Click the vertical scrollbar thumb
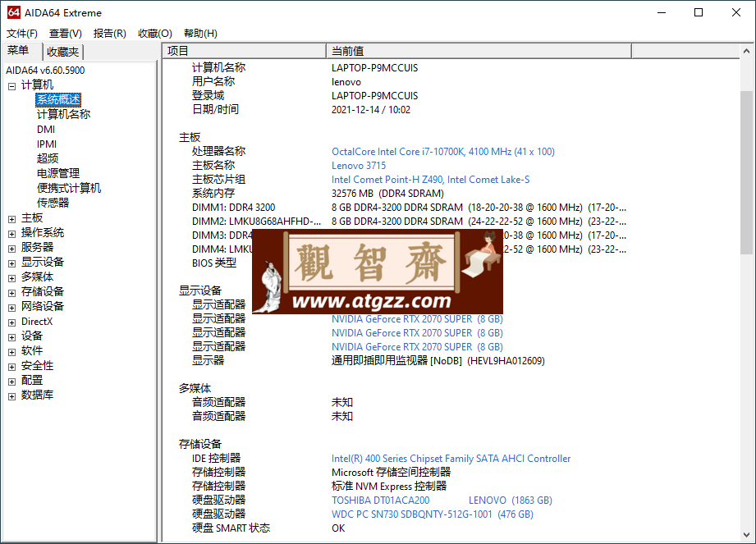 pos(746,172)
